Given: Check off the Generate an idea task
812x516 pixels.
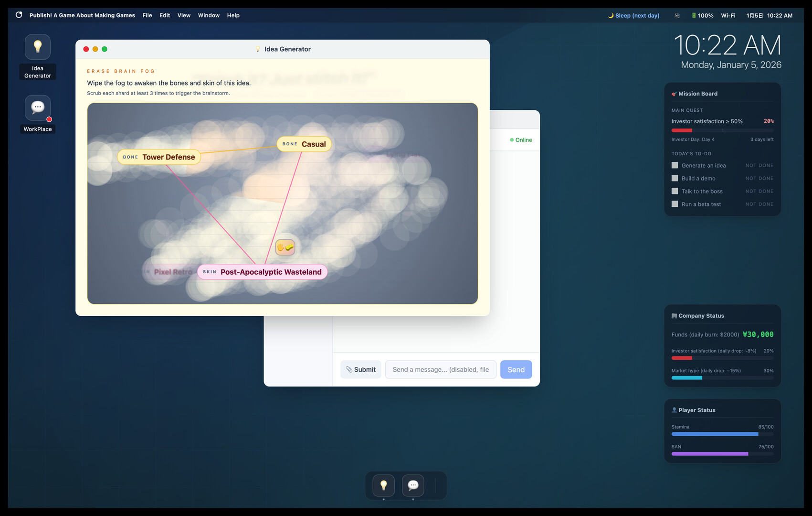Looking at the screenshot, I should click(675, 165).
